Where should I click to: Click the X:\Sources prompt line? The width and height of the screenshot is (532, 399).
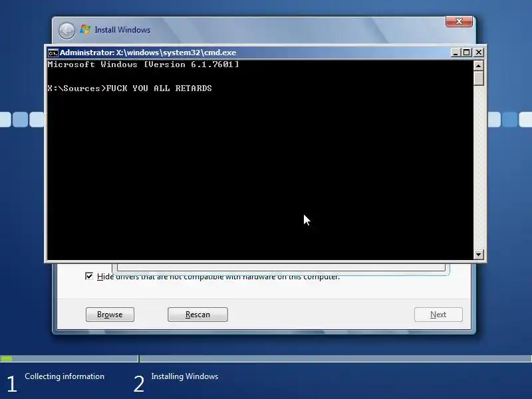(130, 88)
